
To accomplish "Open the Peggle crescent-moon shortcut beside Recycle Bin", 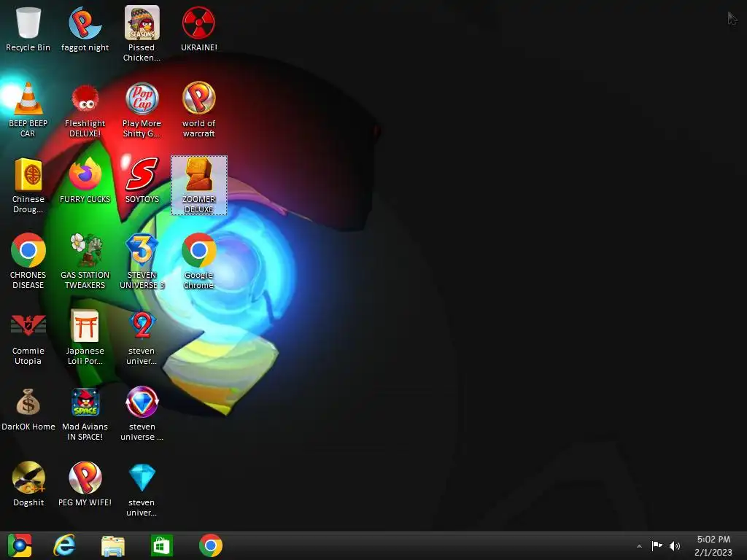I will pyautogui.click(x=85, y=29).
